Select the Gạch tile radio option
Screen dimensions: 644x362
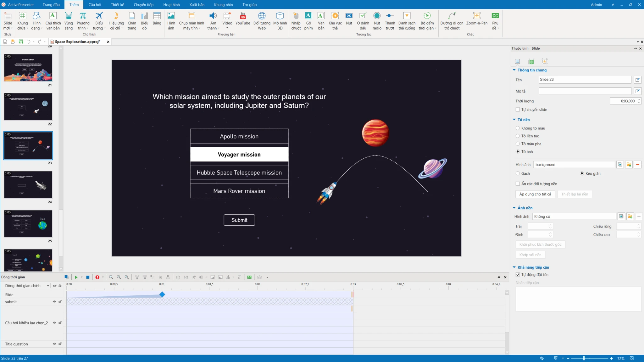518,173
